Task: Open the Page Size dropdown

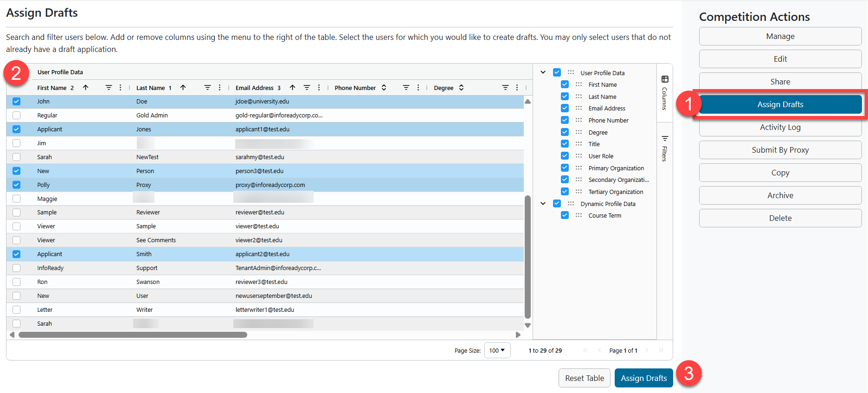Action: tap(497, 350)
